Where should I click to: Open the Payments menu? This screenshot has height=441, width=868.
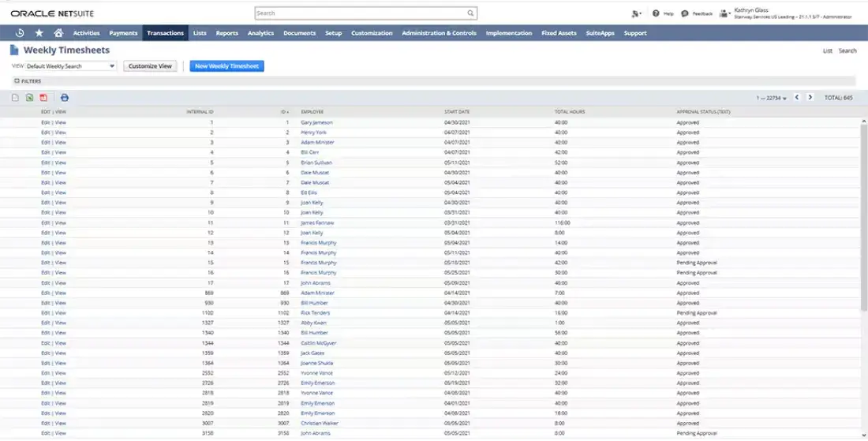point(123,33)
